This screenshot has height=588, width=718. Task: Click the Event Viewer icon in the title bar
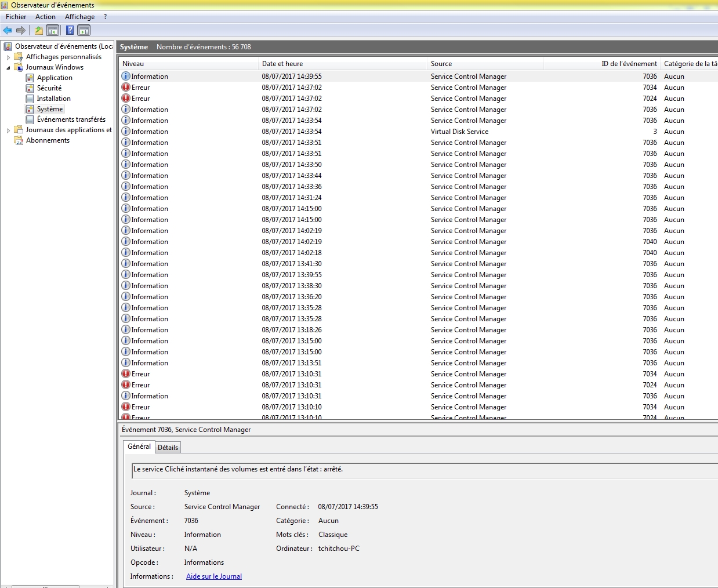pyautogui.click(x=5, y=5)
